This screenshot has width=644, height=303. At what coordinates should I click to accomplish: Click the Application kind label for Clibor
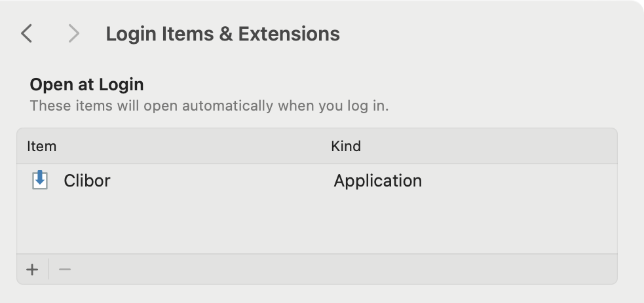377,181
